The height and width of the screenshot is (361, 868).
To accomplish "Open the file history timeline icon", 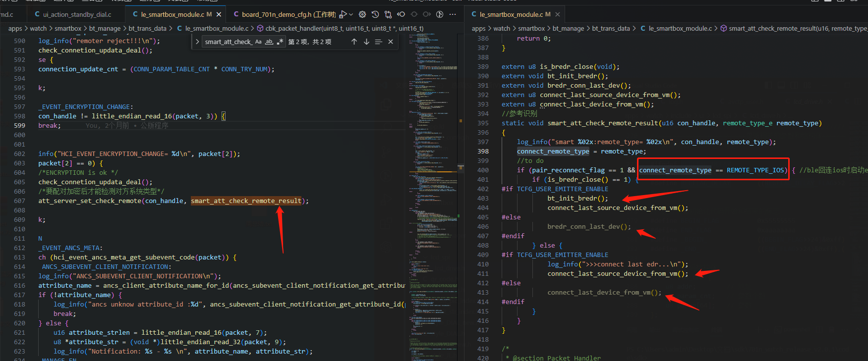I will (375, 14).
